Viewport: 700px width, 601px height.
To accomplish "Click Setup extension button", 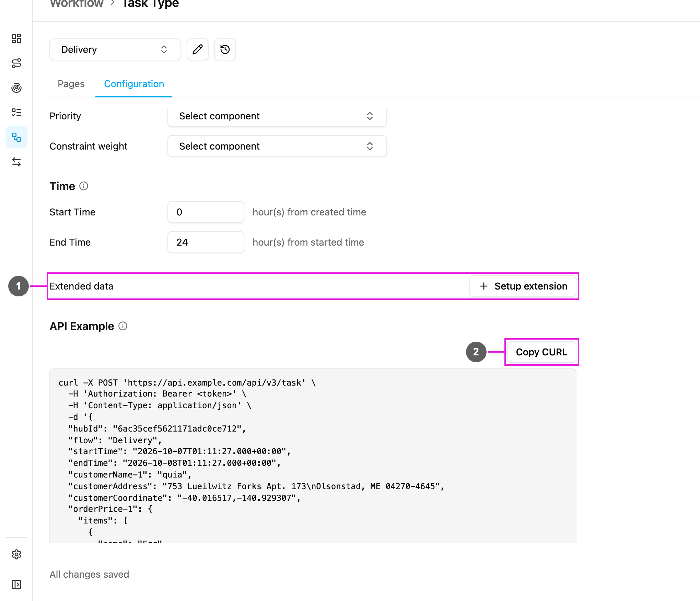I will pyautogui.click(x=523, y=286).
